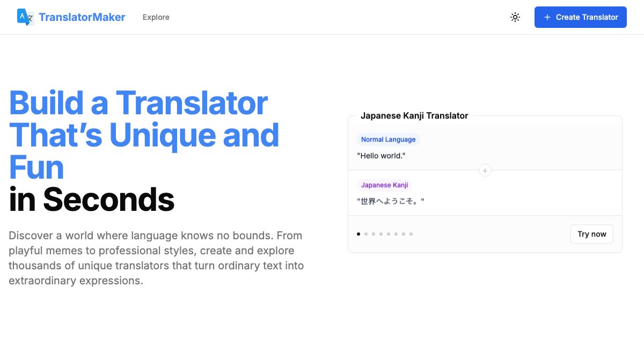Screen dimensions: 644x338
Task: Click the plus icon inside Create Translator
Action: (x=547, y=17)
